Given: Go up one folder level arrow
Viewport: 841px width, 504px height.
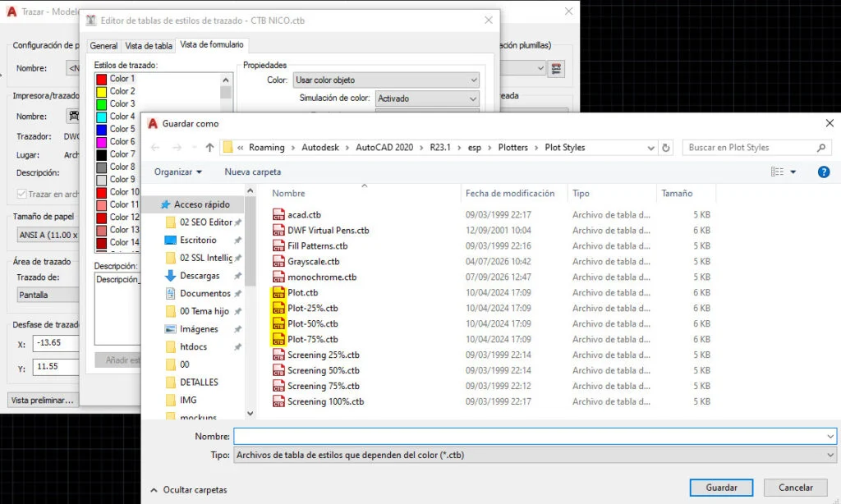Looking at the screenshot, I should (209, 148).
